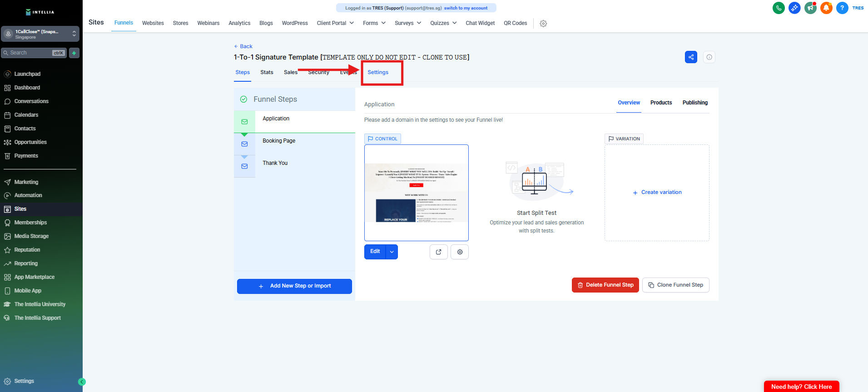Click the Application step envelope icon
868x392 pixels.
(x=244, y=122)
